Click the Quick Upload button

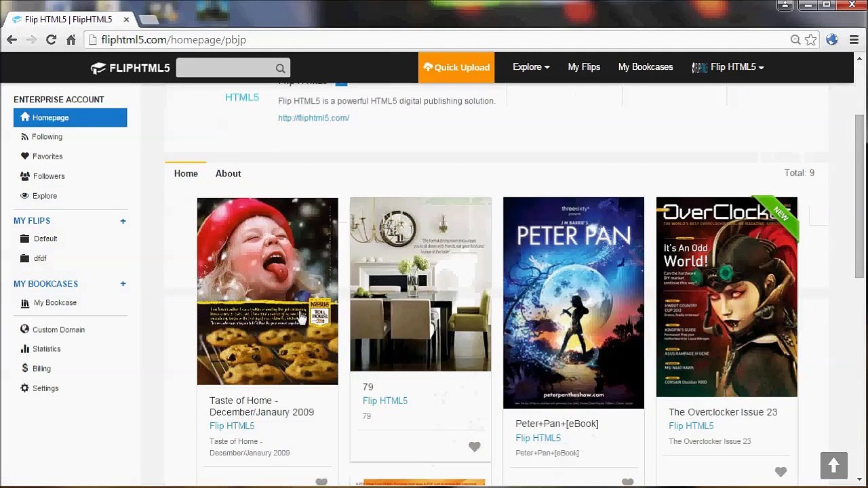pyautogui.click(x=456, y=68)
